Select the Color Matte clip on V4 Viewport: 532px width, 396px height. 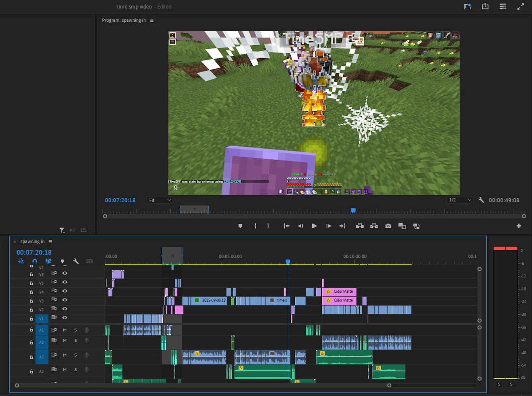click(x=339, y=291)
